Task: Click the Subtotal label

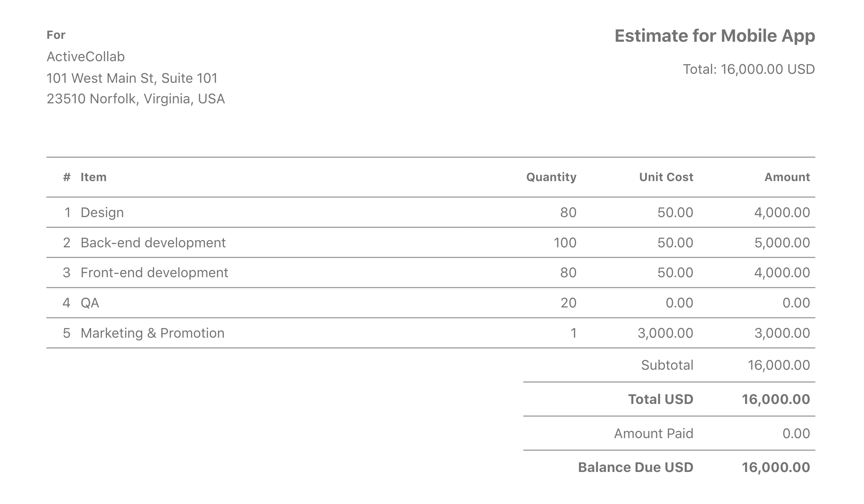Action: [x=667, y=365]
